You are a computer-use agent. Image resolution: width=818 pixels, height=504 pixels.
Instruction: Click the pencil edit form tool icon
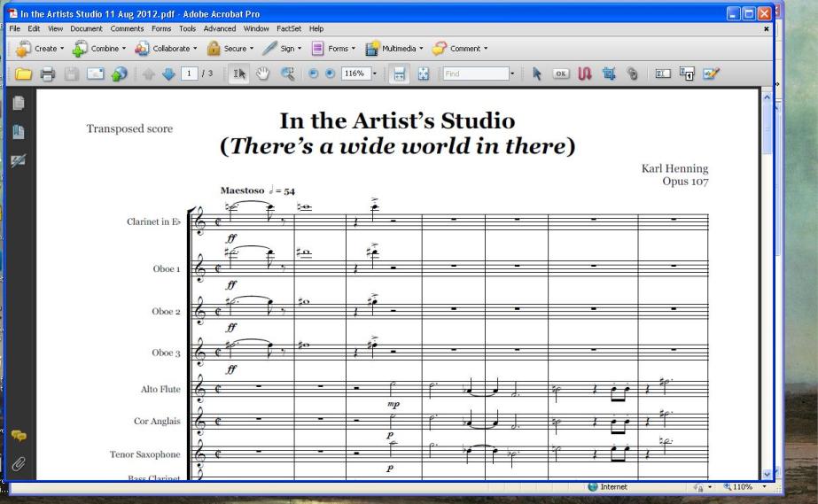pos(711,74)
